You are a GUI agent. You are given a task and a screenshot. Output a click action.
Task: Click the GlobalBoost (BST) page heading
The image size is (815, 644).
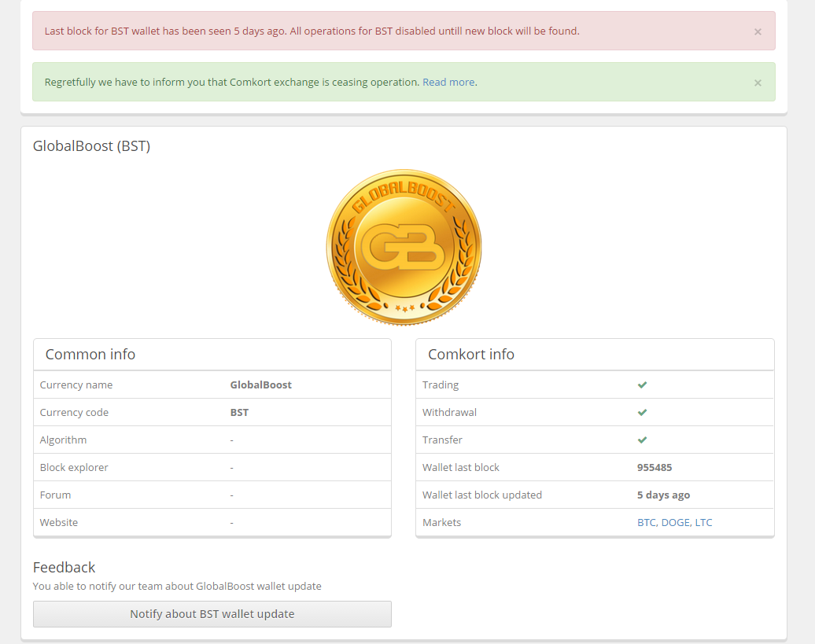[x=91, y=146]
